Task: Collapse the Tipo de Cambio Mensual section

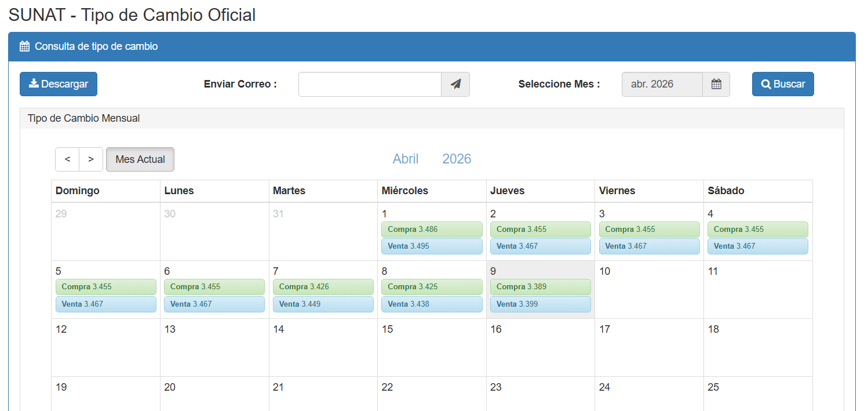Action: (x=83, y=118)
